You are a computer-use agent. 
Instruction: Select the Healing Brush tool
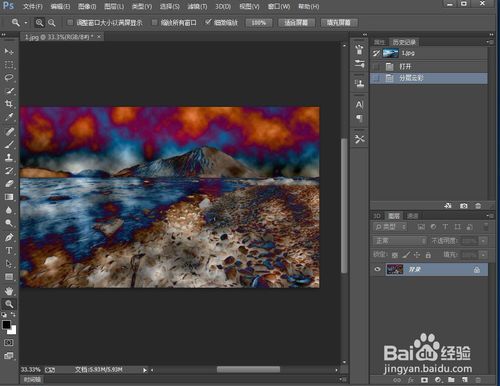coord(9,131)
